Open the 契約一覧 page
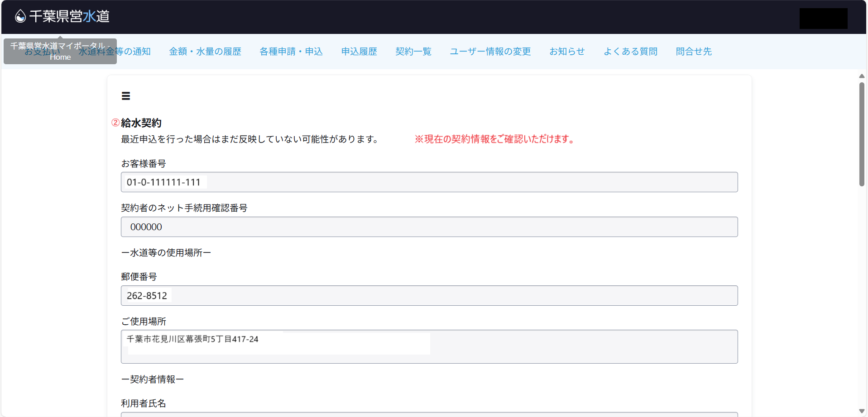 [x=413, y=52]
